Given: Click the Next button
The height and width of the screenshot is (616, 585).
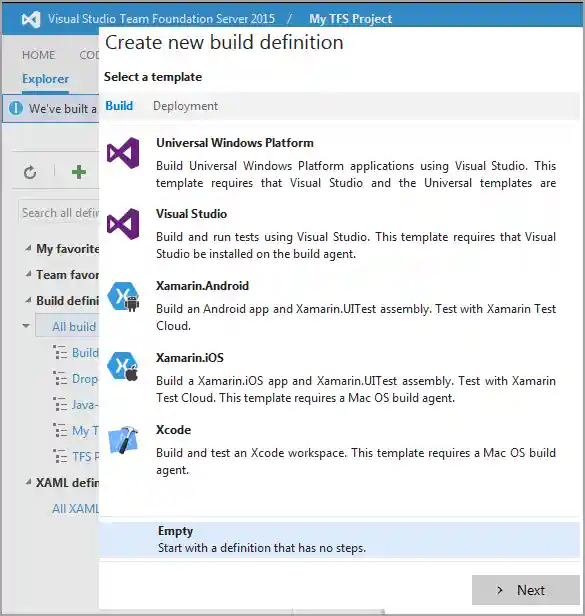Looking at the screenshot, I should [x=526, y=590].
